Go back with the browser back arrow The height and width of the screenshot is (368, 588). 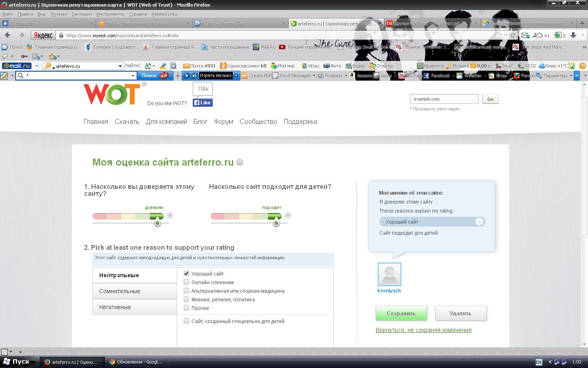coord(8,36)
